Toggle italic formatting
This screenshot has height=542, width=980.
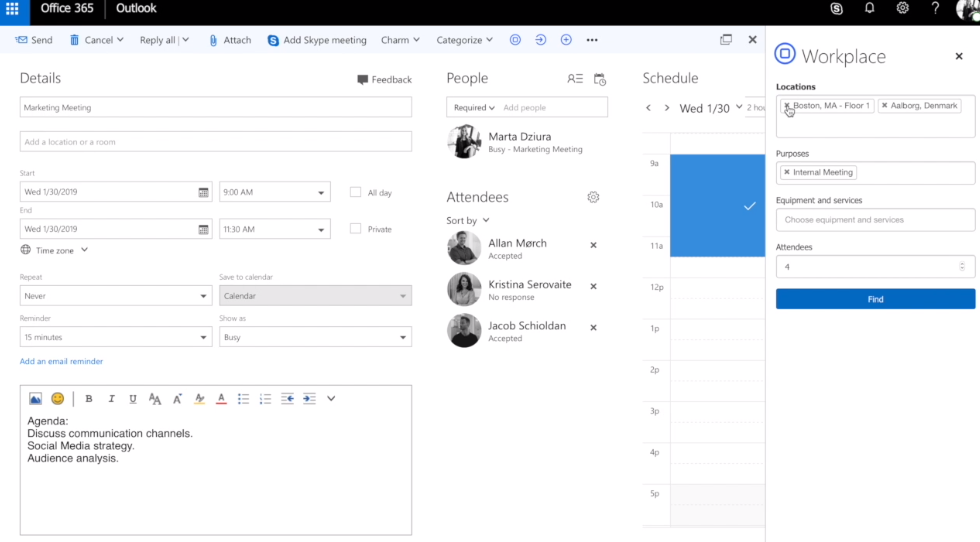pos(111,399)
